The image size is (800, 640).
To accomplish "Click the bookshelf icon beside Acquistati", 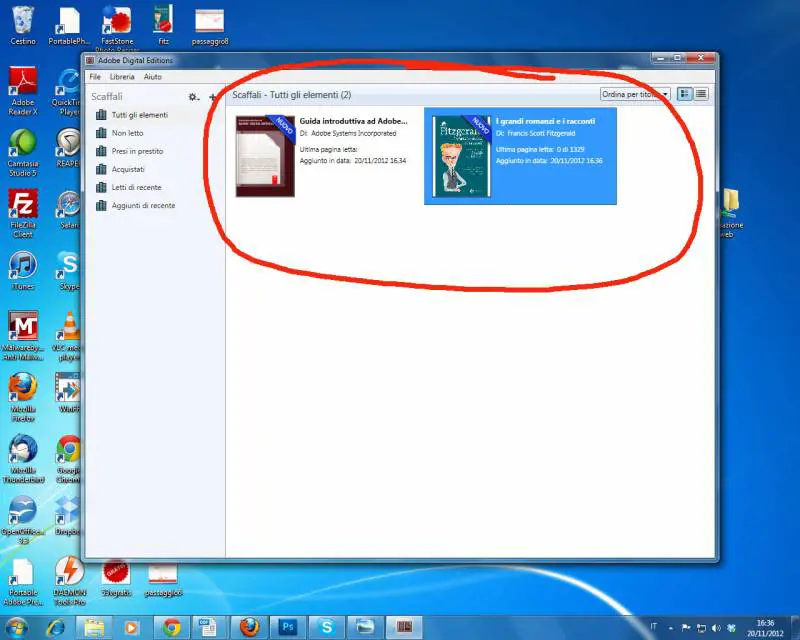I will point(101,169).
